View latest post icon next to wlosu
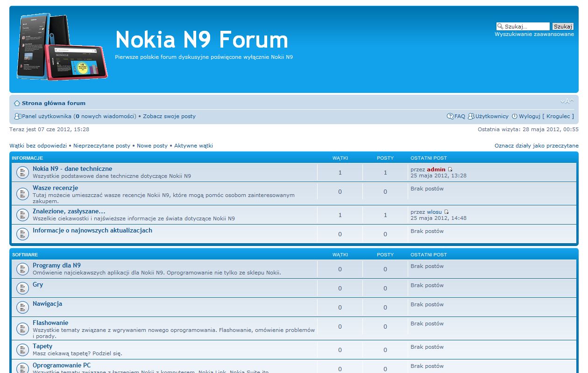 point(446,212)
